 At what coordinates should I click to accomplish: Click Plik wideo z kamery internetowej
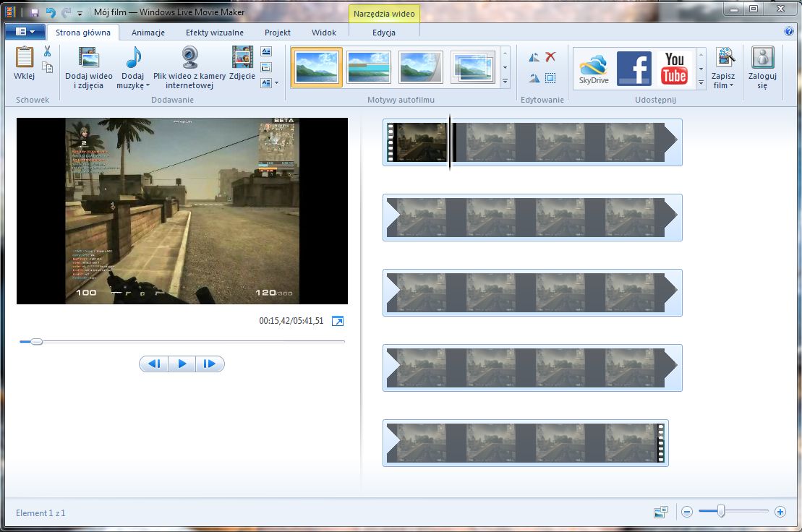189,67
